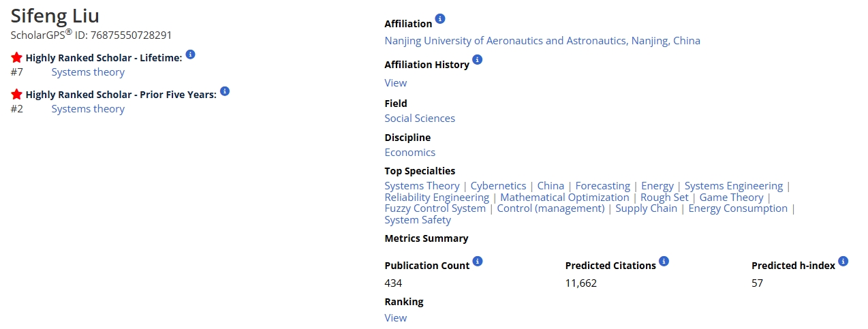868x329 pixels.
Task: Open info icon for Highly Ranked Scholar Lifetime
Action: coord(190,54)
